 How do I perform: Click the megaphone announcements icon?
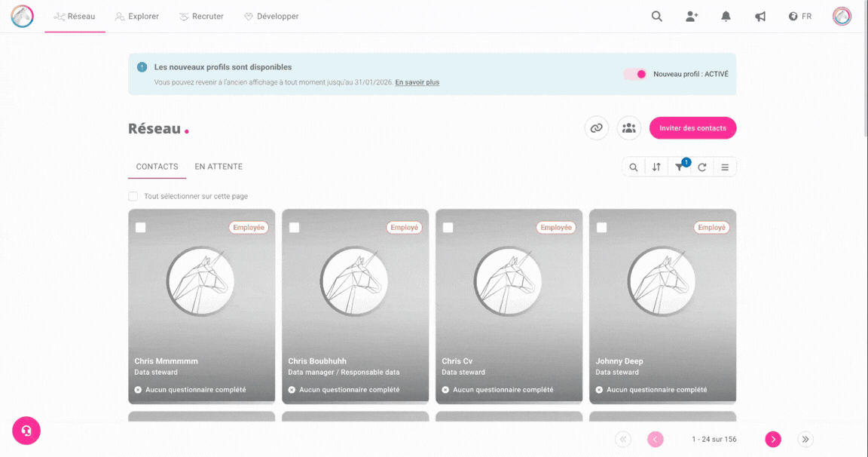[760, 17]
